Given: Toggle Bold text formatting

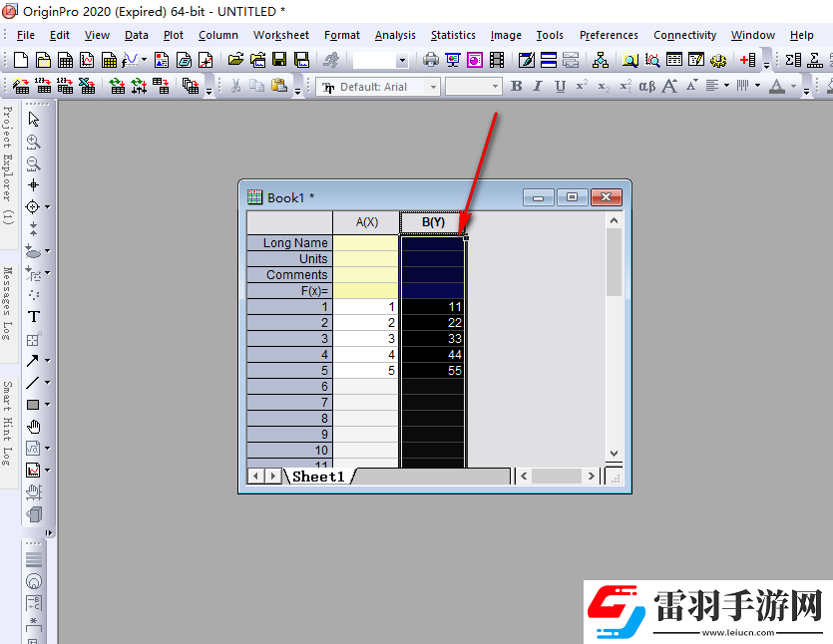Looking at the screenshot, I should [516, 87].
